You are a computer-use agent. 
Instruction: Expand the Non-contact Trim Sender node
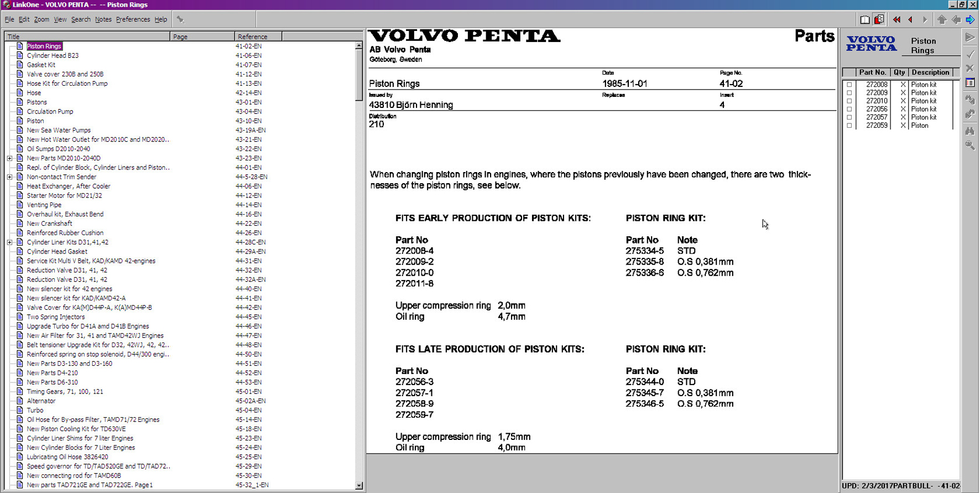point(9,177)
